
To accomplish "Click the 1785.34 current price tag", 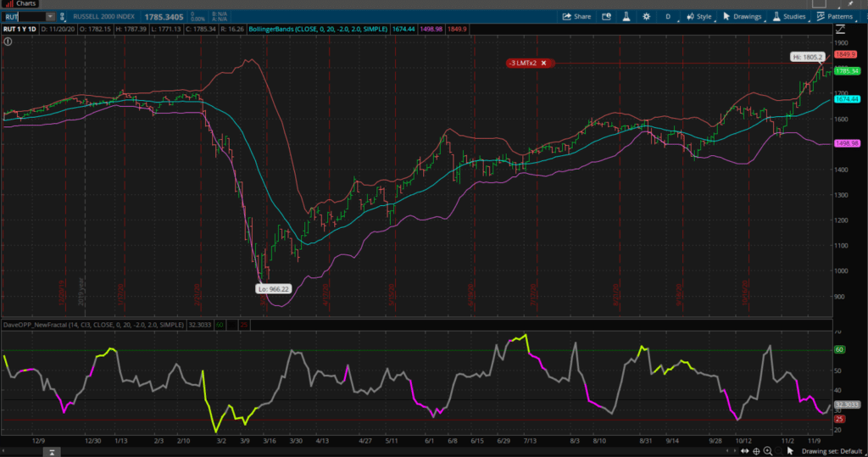I will (x=847, y=71).
